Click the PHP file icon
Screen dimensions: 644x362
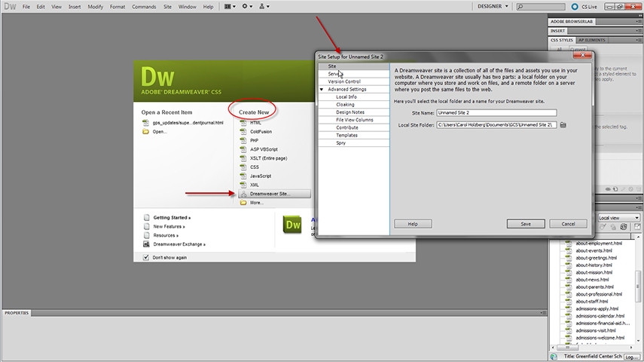click(243, 140)
